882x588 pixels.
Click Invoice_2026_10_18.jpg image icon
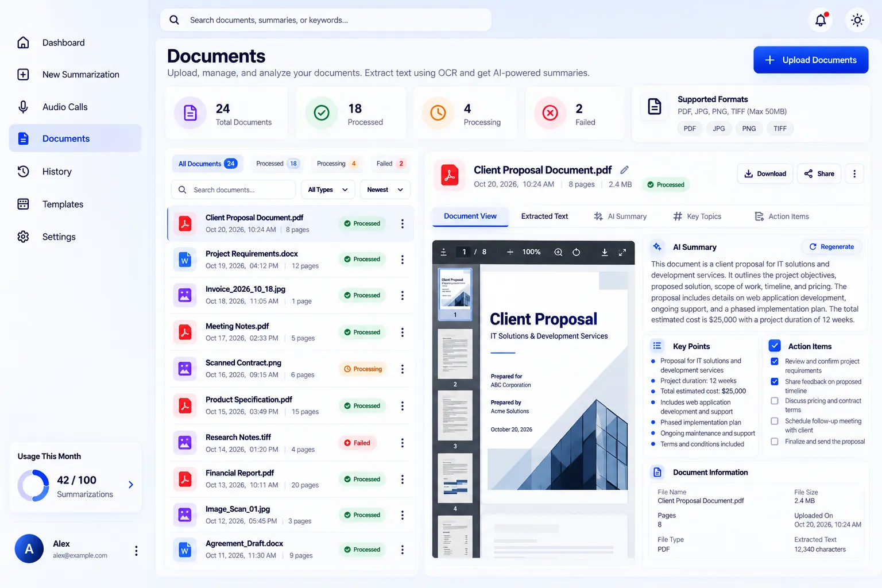click(185, 295)
